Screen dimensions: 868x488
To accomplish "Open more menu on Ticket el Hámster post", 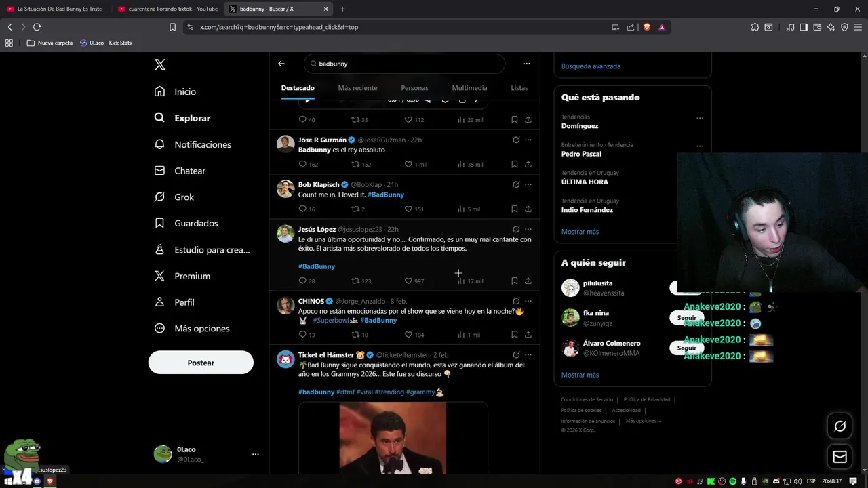I will 528,354.
